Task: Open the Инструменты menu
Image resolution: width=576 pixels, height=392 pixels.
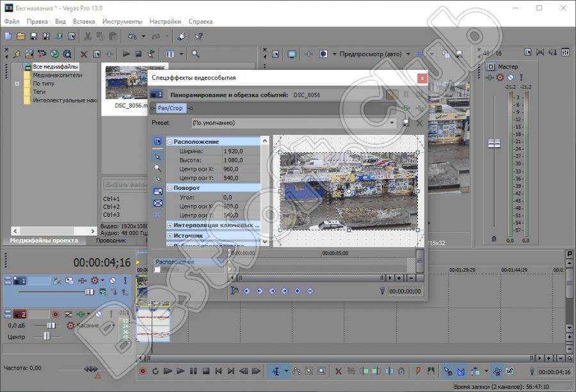Action: [122, 21]
